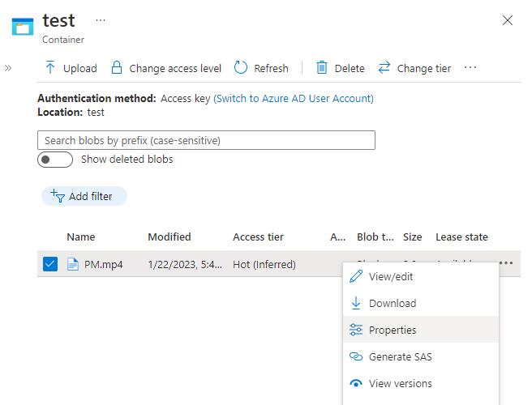Toggle Show deleted blobs switch
Screen dimensions: 532x405
[x=55, y=160]
